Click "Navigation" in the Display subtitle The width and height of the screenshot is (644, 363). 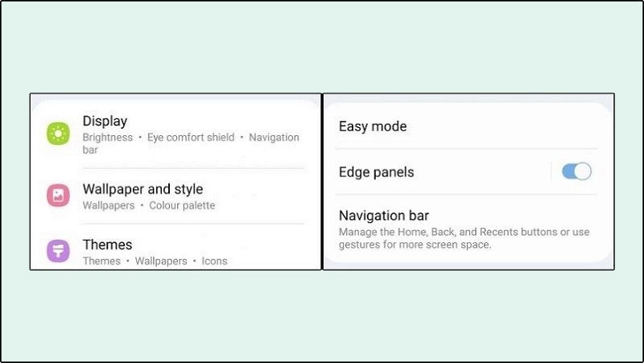click(x=274, y=138)
